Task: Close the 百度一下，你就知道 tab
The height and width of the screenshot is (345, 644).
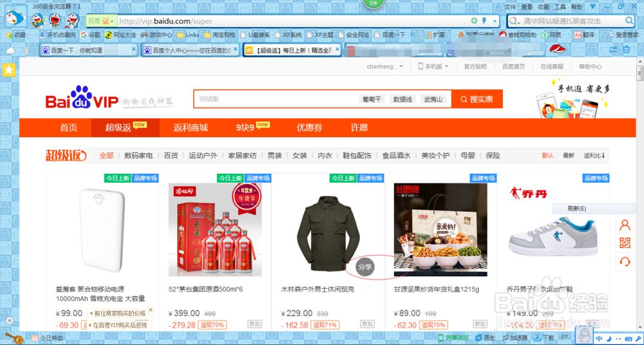Action: tap(133, 49)
